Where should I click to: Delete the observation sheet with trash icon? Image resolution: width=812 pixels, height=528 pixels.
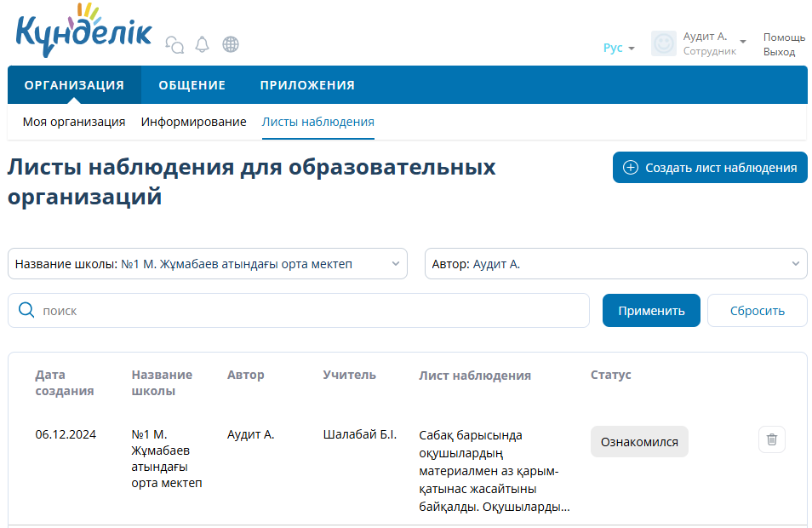(771, 439)
